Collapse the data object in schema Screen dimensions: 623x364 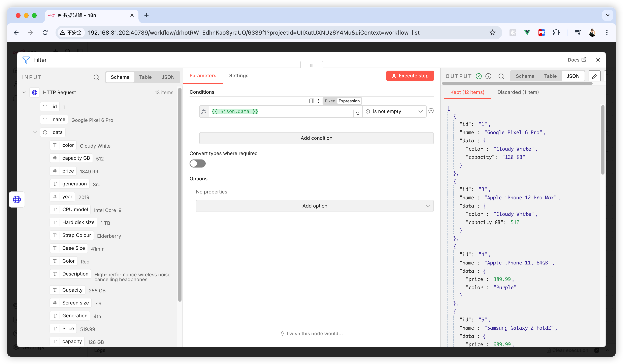pyautogui.click(x=35, y=132)
